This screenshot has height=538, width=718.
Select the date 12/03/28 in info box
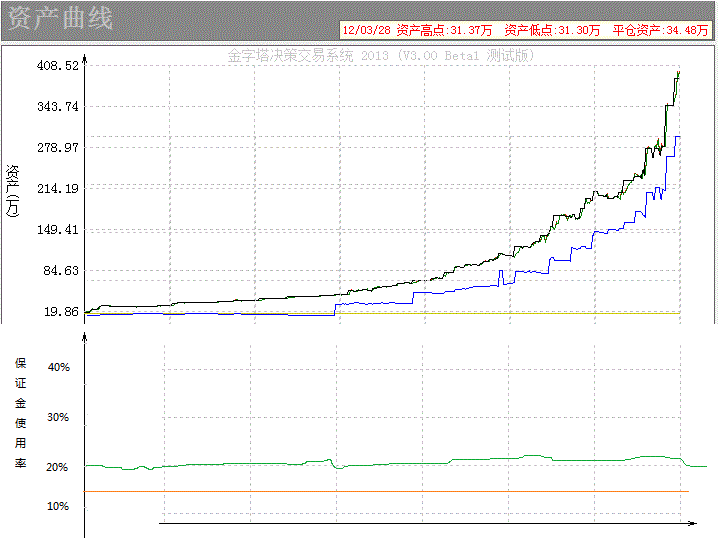365,31
